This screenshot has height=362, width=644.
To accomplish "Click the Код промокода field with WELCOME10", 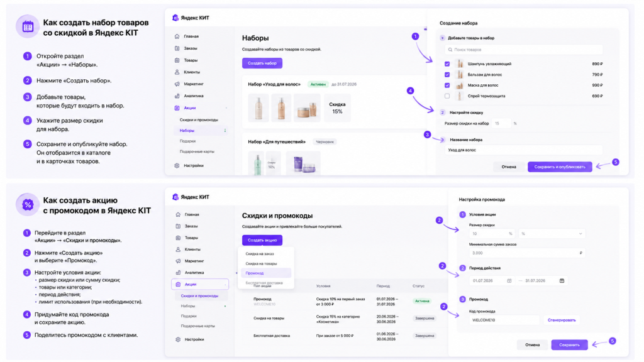I will [x=504, y=320].
